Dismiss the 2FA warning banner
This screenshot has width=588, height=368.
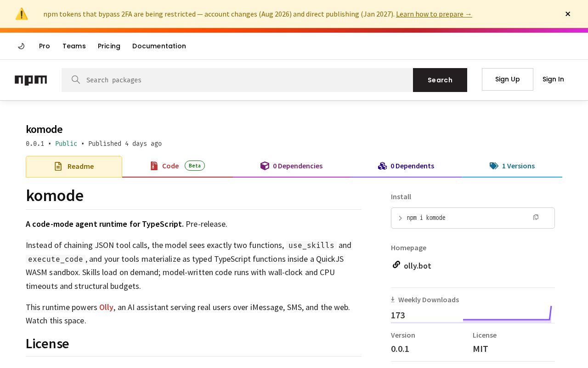[x=568, y=14]
